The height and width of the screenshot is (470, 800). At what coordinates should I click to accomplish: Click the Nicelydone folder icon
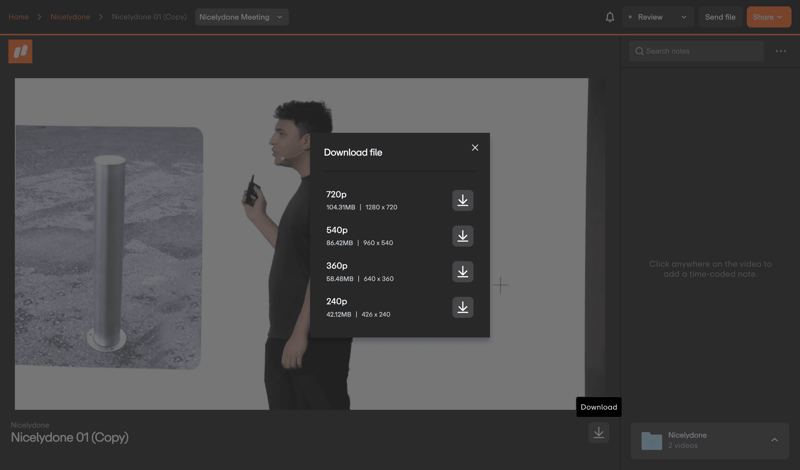click(x=652, y=440)
